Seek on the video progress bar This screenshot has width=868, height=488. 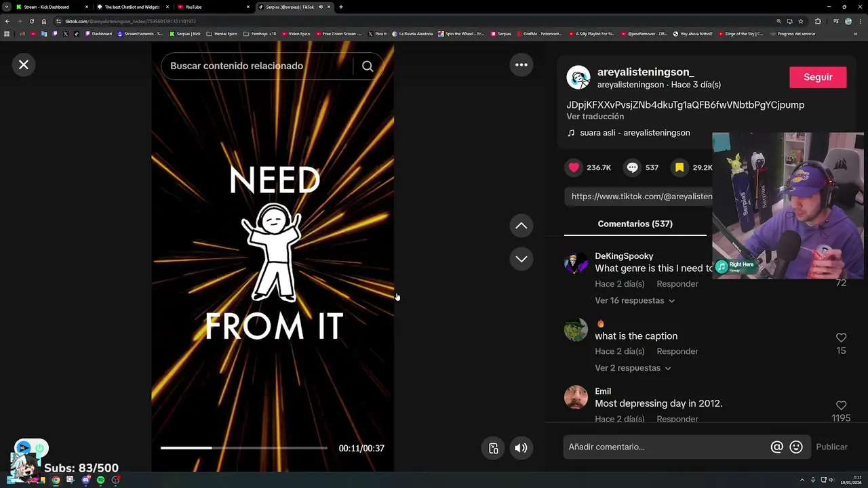point(244,448)
